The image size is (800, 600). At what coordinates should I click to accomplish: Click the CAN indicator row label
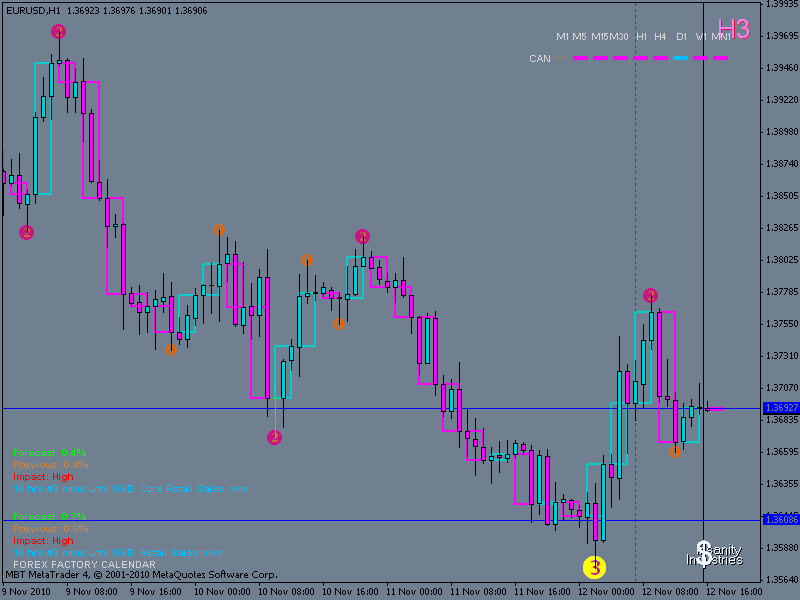(540, 59)
